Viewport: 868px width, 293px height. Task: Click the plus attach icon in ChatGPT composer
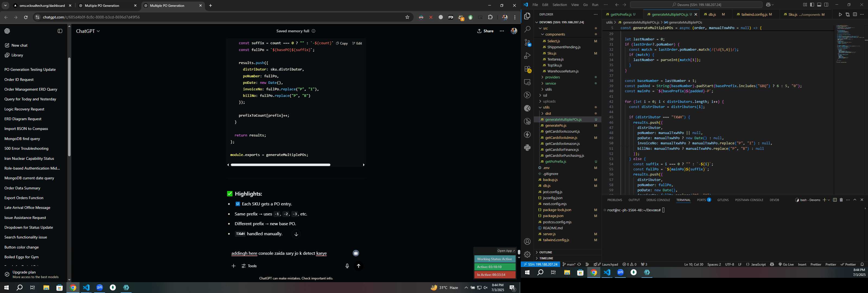click(x=234, y=266)
